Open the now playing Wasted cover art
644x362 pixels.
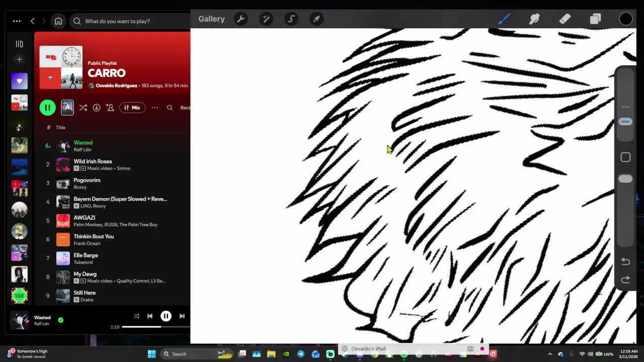20,320
